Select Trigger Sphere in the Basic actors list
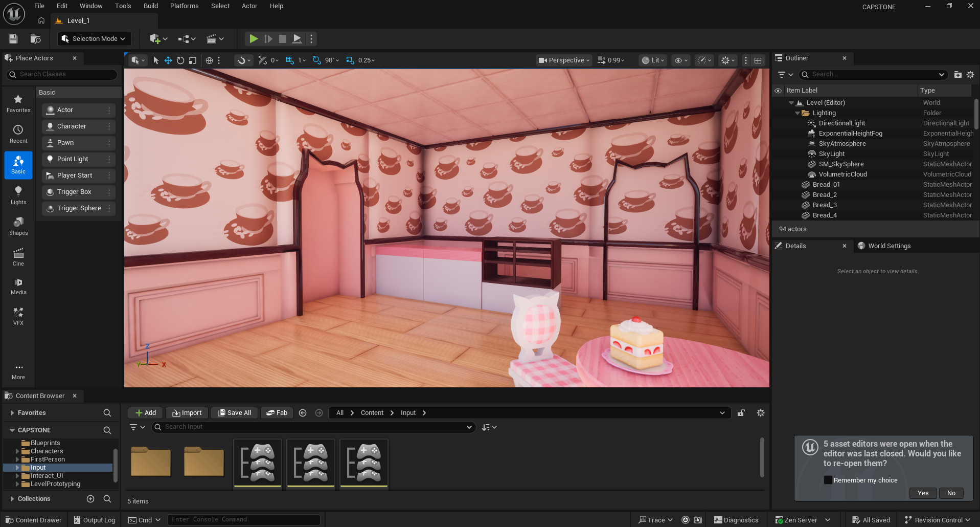Viewport: 980px width, 527px height. [x=79, y=208]
